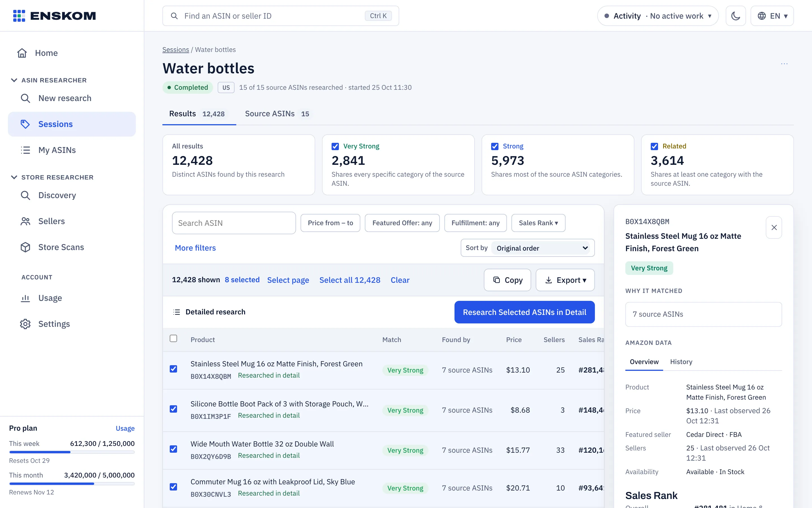Click the Discovery search icon
812x508 pixels.
pyautogui.click(x=25, y=195)
